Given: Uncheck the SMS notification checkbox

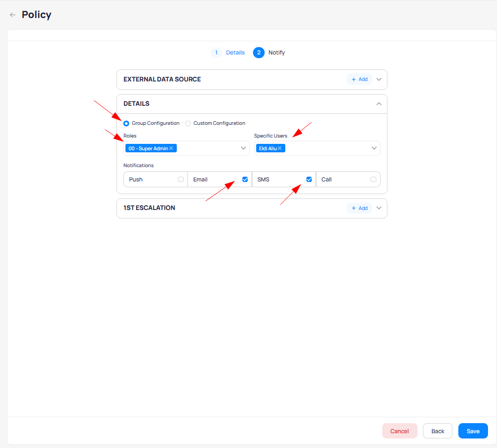Looking at the screenshot, I should 309,179.
